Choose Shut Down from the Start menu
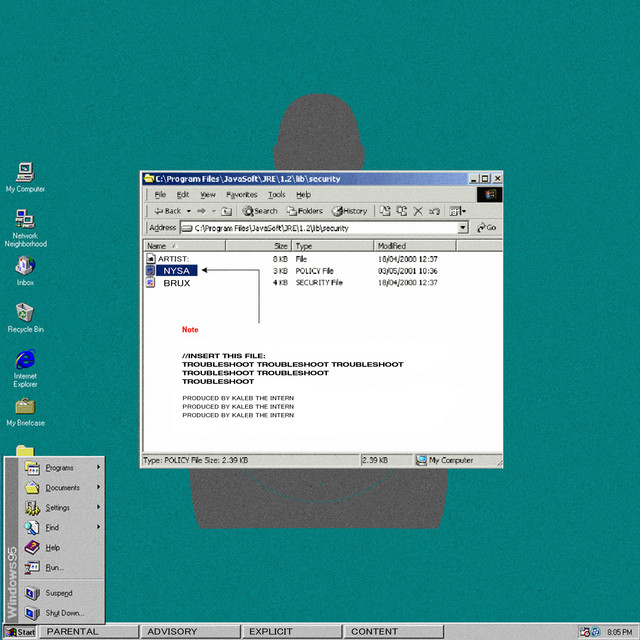Image resolution: width=640 pixels, height=640 pixels. tap(63, 613)
